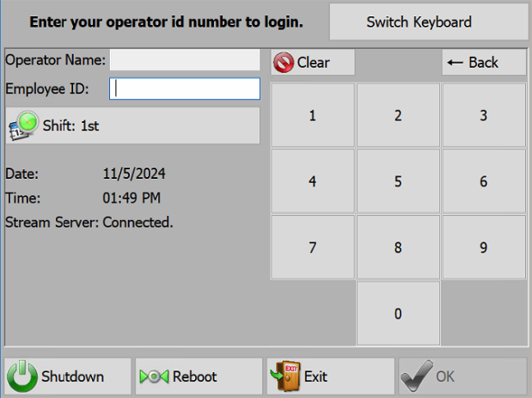Viewport: 532px width, 398px height.
Task: Click the "Employee ID:" label
Action: coord(47,89)
